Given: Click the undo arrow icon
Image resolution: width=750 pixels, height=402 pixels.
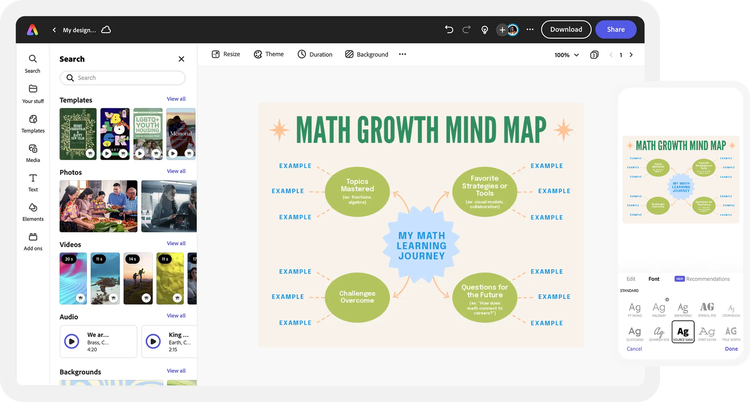Looking at the screenshot, I should pos(449,30).
